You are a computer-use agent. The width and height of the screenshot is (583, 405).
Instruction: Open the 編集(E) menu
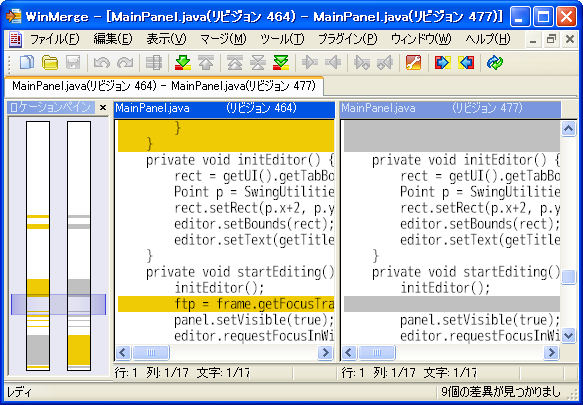(x=113, y=39)
